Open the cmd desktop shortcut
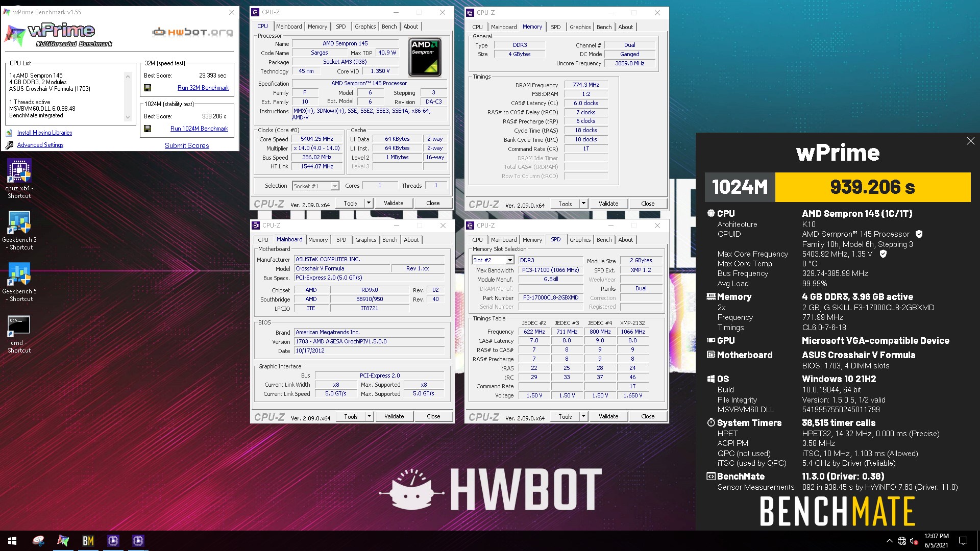This screenshot has height=551, width=980. coord(19,333)
